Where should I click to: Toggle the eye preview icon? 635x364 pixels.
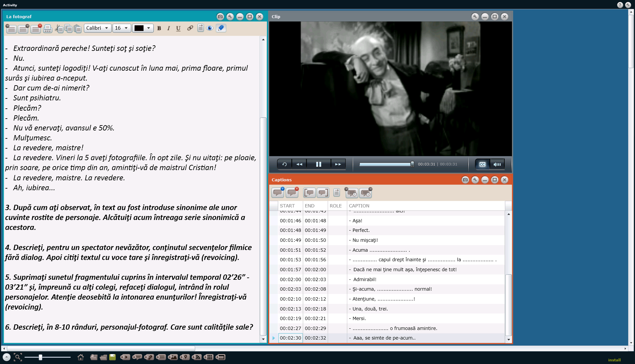click(x=210, y=28)
